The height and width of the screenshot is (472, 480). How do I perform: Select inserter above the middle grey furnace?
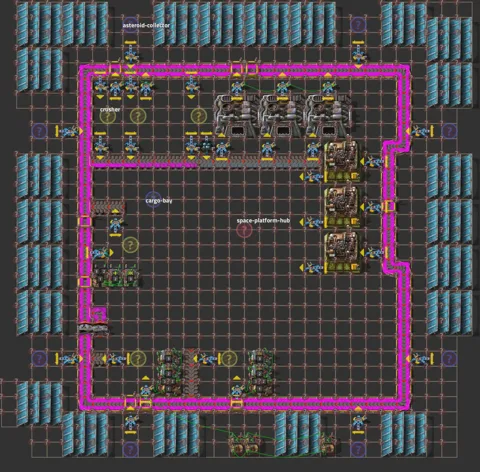click(282, 87)
